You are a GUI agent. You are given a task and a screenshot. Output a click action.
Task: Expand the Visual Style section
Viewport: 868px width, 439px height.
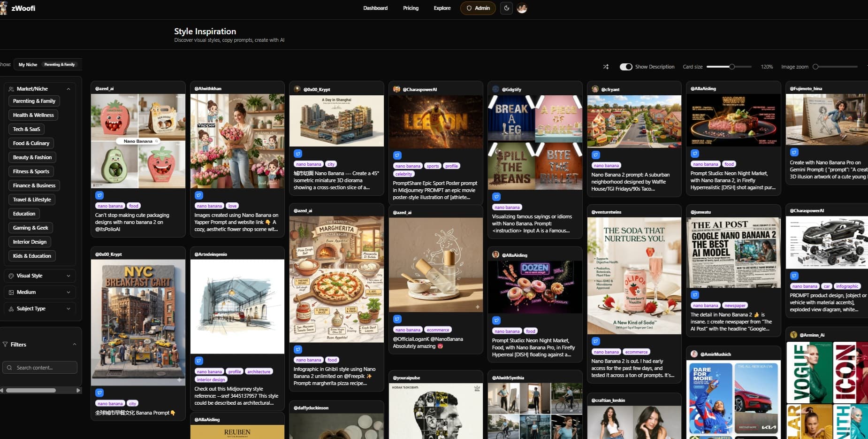[x=40, y=276]
